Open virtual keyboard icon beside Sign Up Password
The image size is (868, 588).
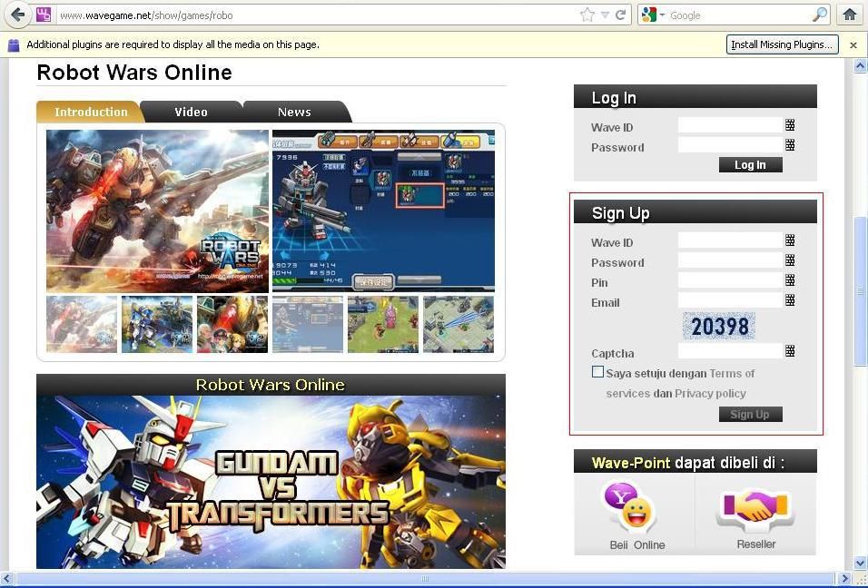(x=790, y=260)
